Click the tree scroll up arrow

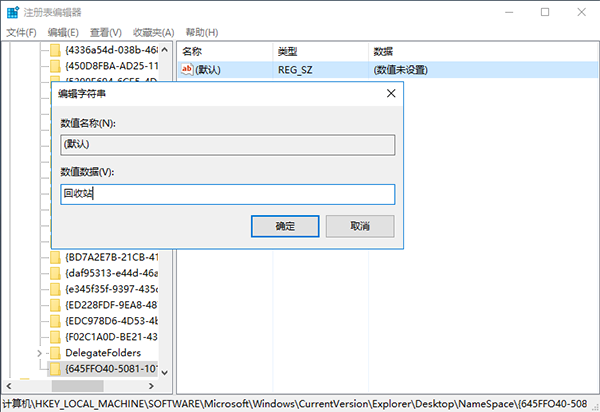coord(165,50)
